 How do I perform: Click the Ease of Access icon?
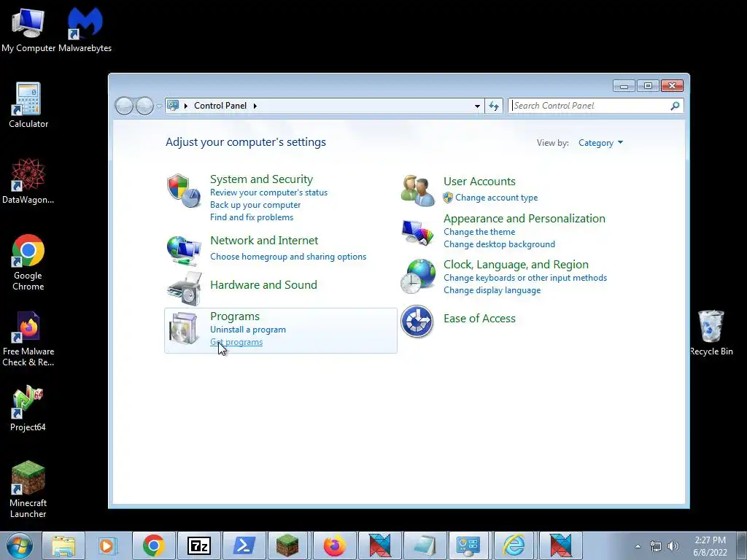(417, 322)
